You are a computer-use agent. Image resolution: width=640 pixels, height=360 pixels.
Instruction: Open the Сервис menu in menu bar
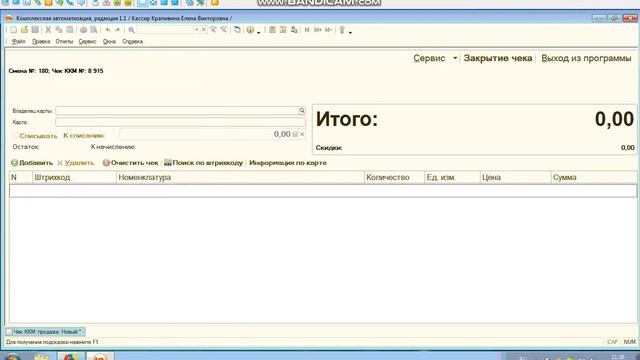point(87,42)
